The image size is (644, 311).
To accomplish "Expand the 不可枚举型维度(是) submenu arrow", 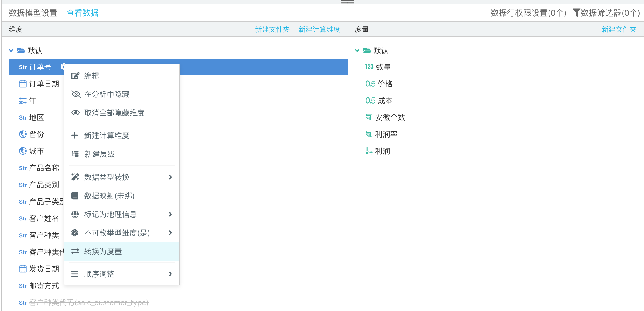I will click(170, 233).
